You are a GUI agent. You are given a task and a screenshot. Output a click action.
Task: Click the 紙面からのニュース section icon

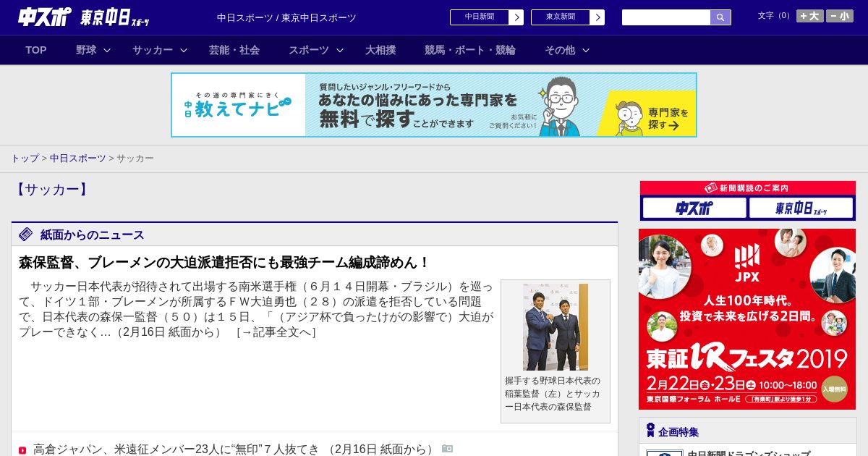pos(26,234)
